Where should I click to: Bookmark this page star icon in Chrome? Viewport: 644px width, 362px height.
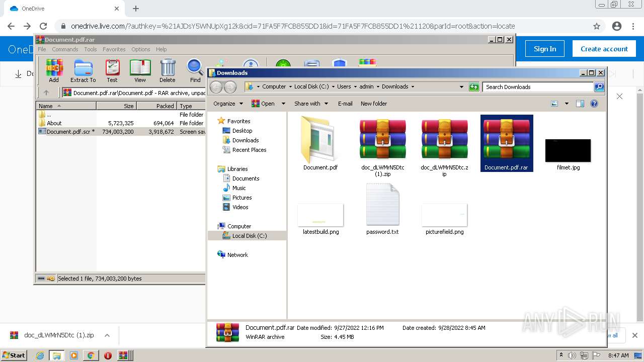[x=597, y=26]
